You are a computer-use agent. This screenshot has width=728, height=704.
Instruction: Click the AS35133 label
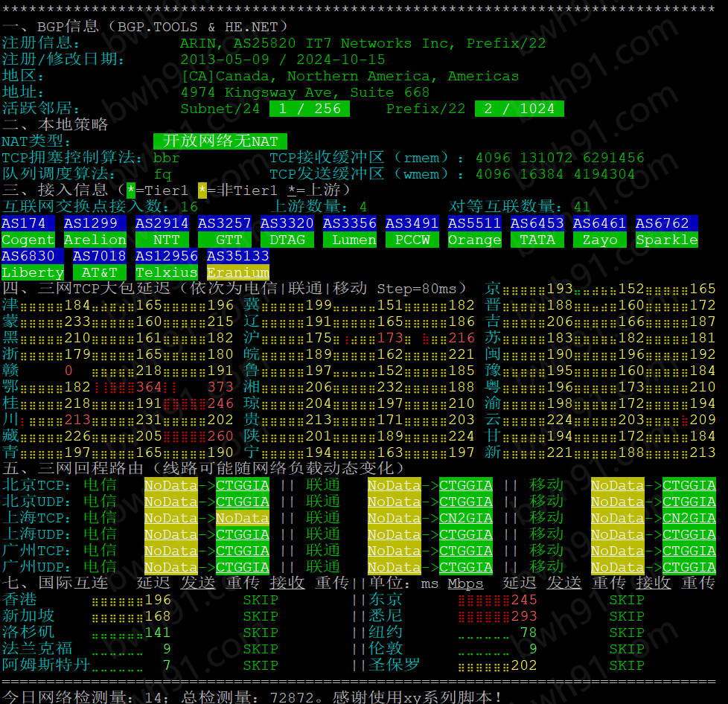(x=237, y=256)
